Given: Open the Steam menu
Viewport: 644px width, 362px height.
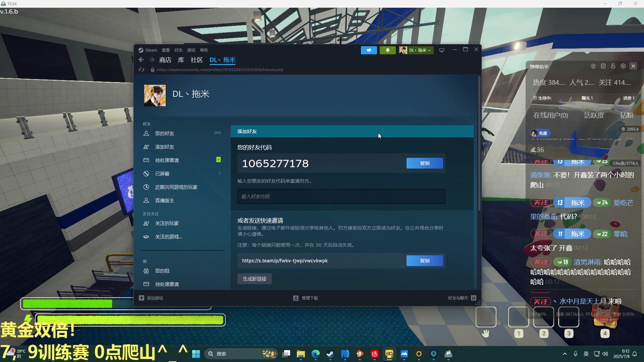Looking at the screenshot, I should 148,50.
